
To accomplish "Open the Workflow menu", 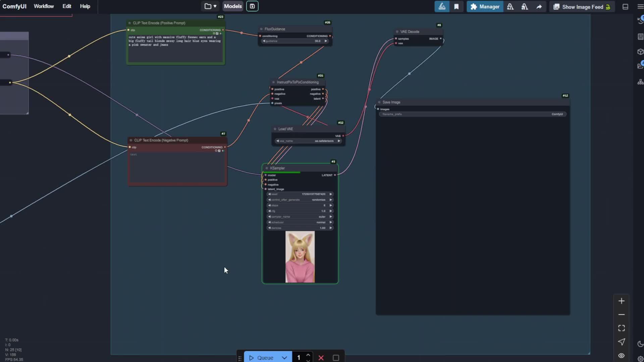I will [x=44, y=6].
